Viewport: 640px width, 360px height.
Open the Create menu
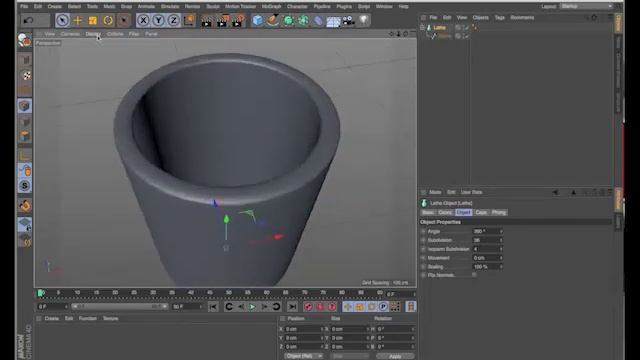point(54,7)
